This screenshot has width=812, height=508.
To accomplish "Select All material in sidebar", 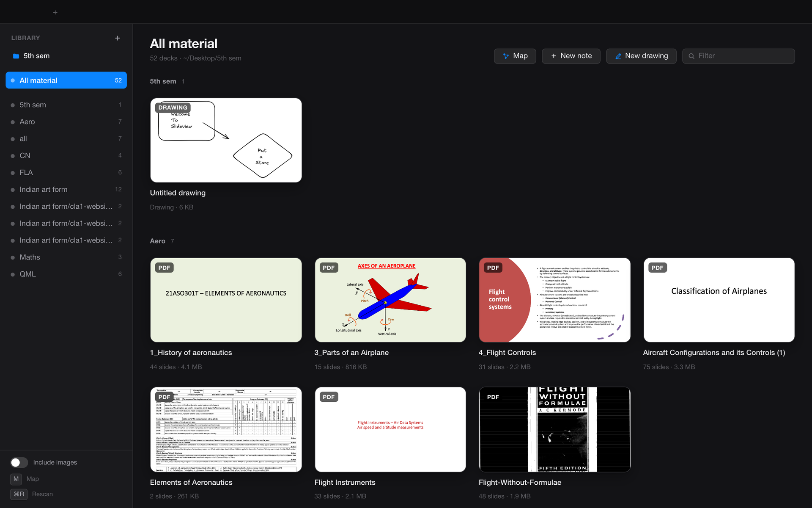I will (66, 80).
